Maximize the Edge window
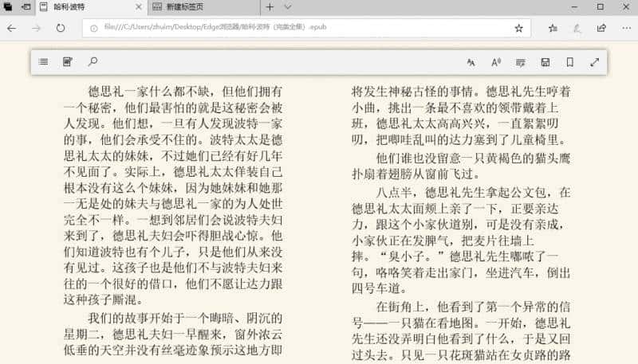 (601, 7)
